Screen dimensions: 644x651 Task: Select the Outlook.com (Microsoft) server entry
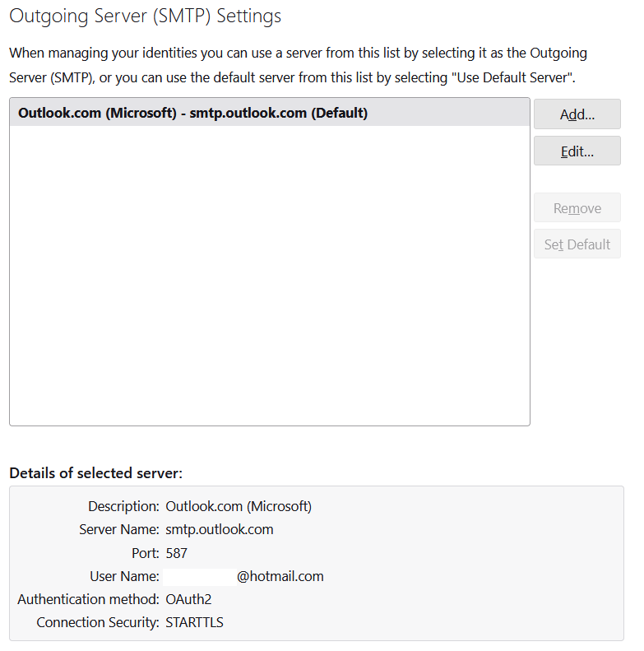tap(270, 113)
